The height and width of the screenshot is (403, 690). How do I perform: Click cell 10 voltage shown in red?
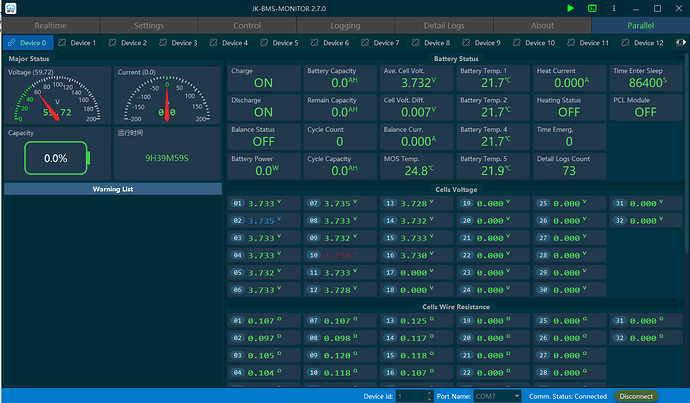(x=340, y=255)
